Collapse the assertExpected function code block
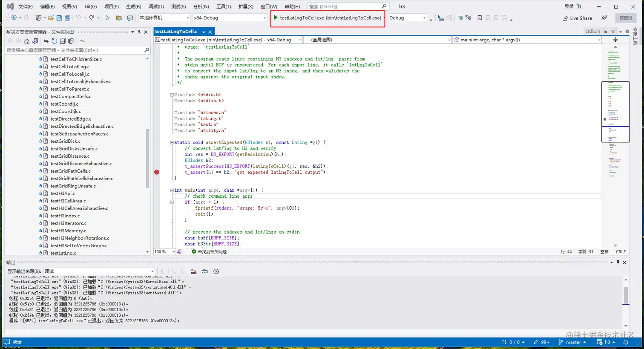The width and height of the screenshot is (644, 349). coord(172,143)
